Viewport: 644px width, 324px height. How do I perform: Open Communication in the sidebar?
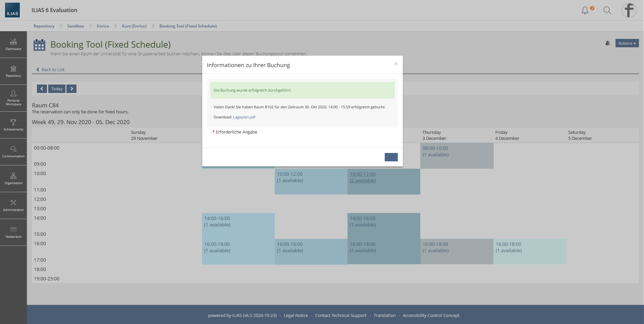point(13,152)
